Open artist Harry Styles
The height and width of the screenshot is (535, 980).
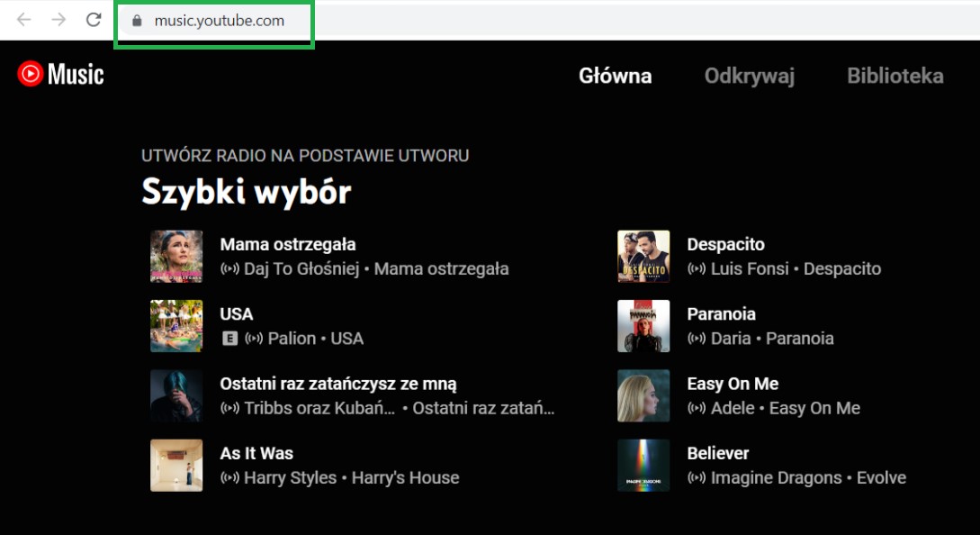pyautogui.click(x=290, y=477)
